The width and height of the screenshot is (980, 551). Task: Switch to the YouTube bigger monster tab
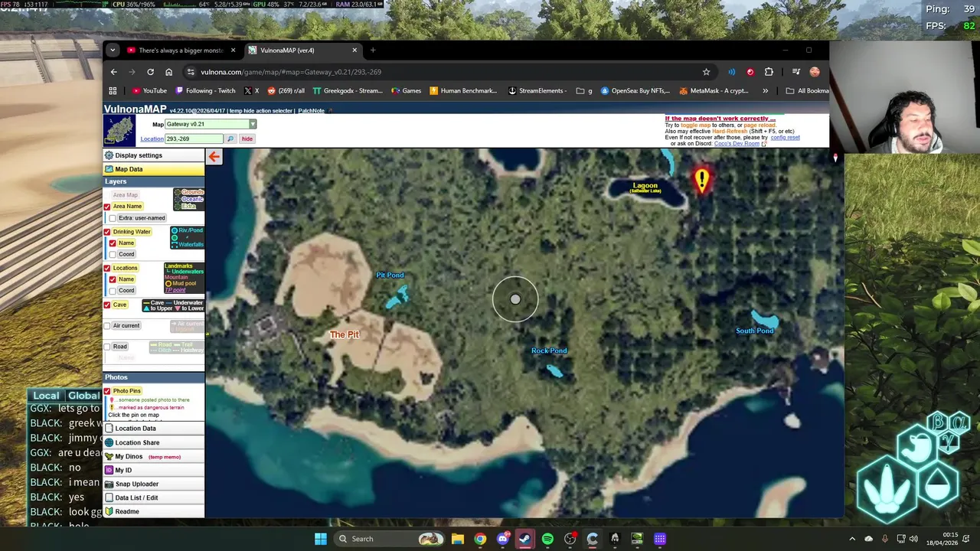point(180,51)
